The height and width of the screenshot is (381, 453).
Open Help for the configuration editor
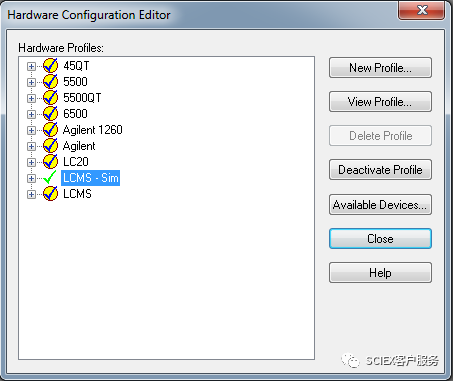click(380, 273)
